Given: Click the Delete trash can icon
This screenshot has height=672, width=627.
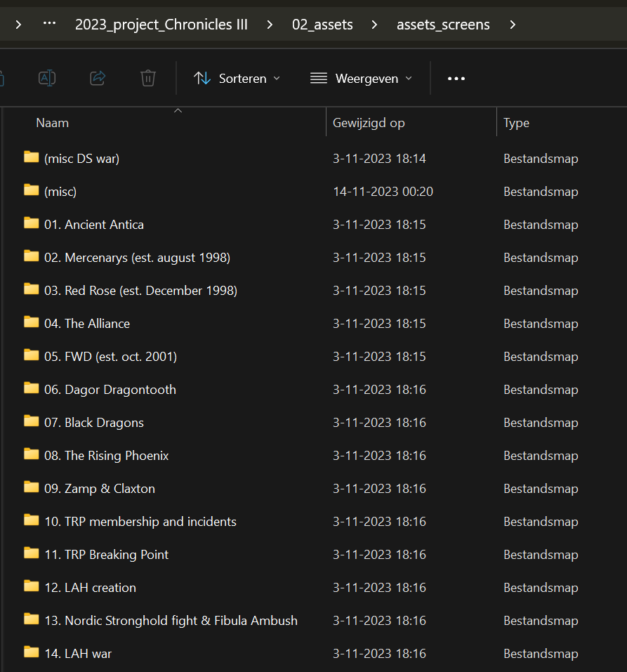Looking at the screenshot, I should coord(147,78).
